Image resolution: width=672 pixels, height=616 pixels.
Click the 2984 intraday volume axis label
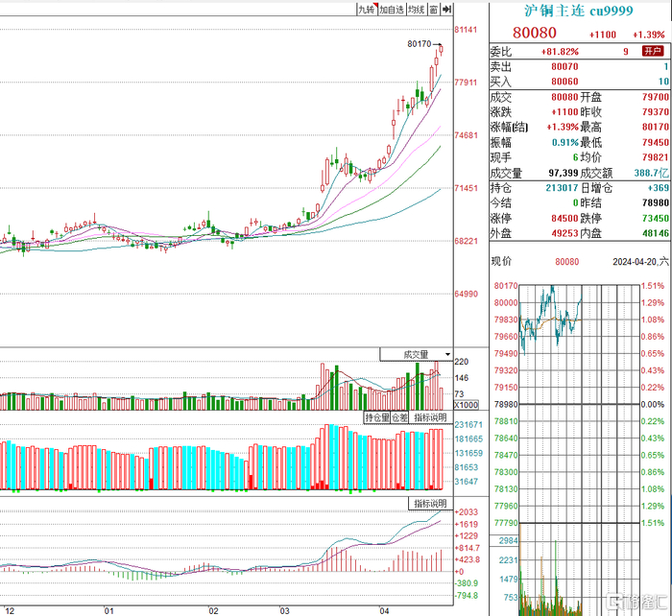508,540
